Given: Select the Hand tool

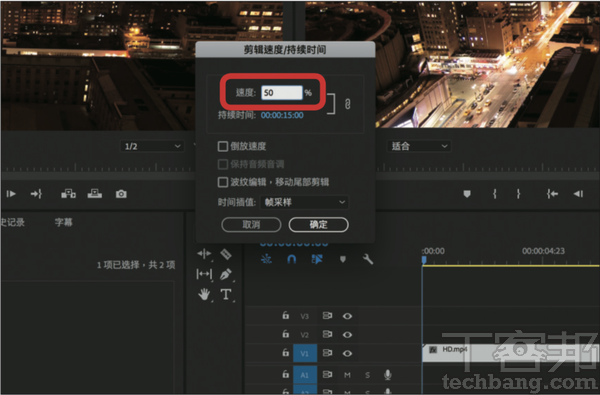Looking at the screenshot, I should (204, 294).
